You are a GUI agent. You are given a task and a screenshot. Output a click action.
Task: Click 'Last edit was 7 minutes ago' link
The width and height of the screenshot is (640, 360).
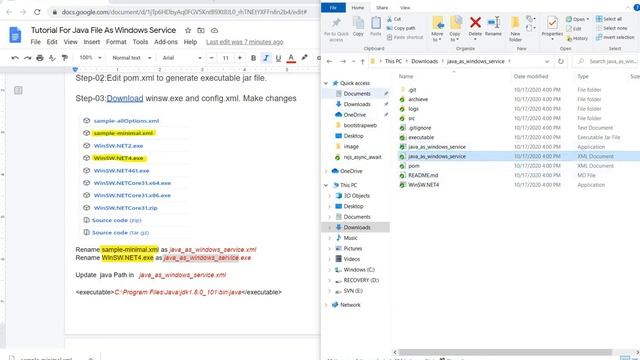[244, 42]
